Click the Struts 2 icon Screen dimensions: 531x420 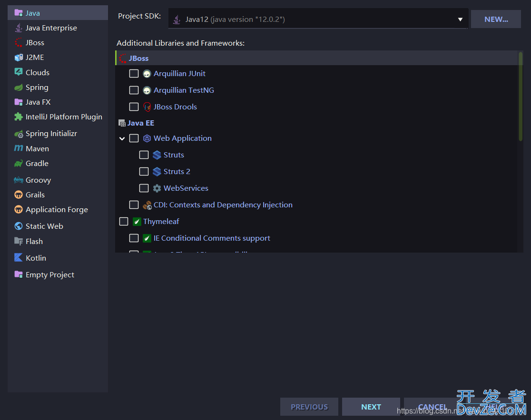pos(157,172)
